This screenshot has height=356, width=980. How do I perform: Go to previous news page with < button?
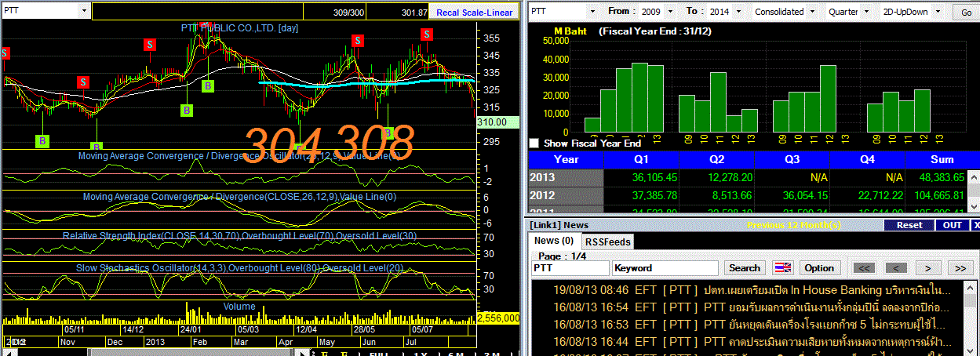(895, 267)
